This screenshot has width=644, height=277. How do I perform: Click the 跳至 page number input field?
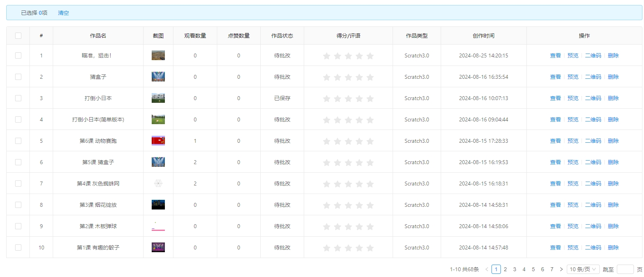tap(625, 269)
